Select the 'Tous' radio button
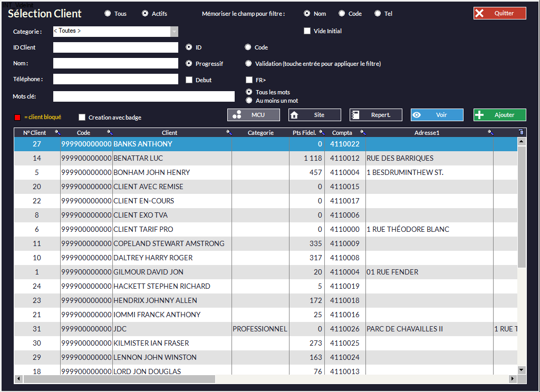Screen dimensions: 540x392 [108, 14]
